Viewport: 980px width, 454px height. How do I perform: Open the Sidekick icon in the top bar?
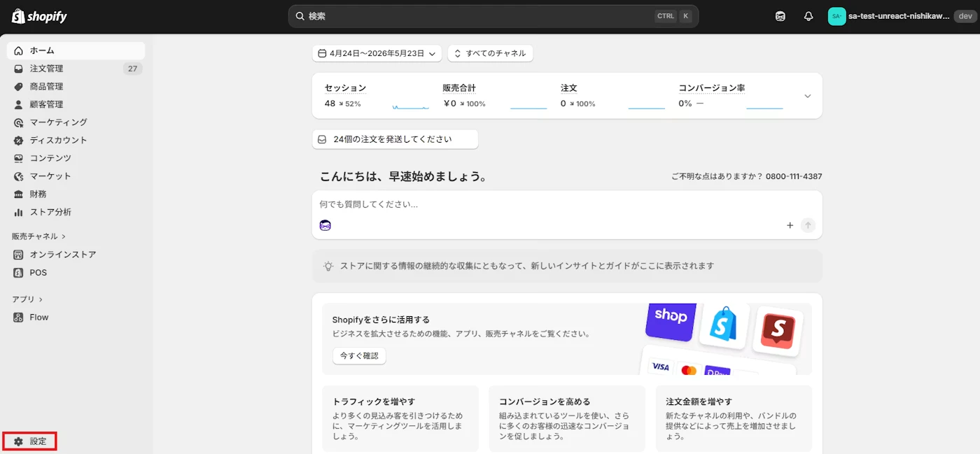click(780, 16)
